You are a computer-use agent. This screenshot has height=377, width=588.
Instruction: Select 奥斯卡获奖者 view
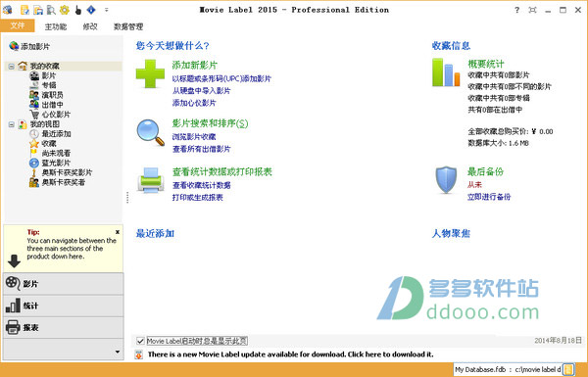coord(64,182)
